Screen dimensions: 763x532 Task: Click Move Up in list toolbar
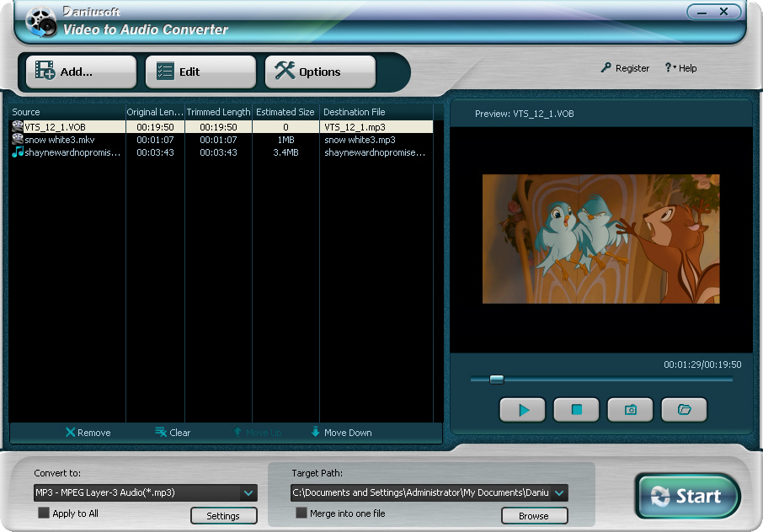pos(258,433)
